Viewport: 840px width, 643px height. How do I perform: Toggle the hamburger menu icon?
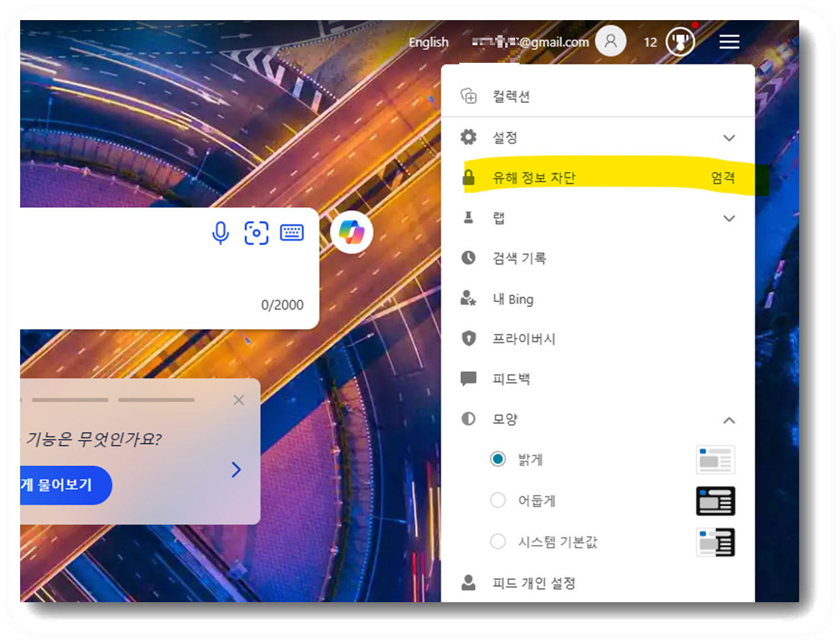729,42
